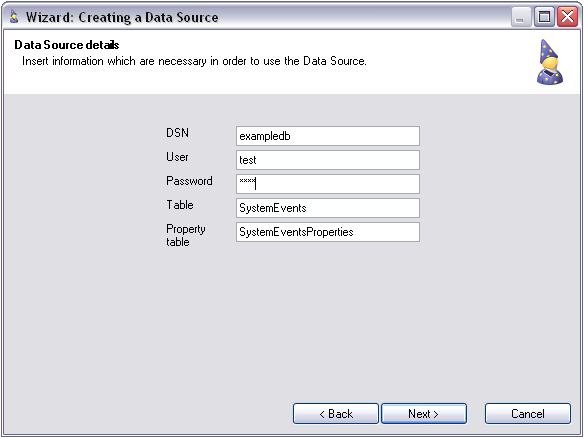The width and height of the screenshot is (584, 437).
Task: Select the User field containing test
Action: [x=328, y=160]
